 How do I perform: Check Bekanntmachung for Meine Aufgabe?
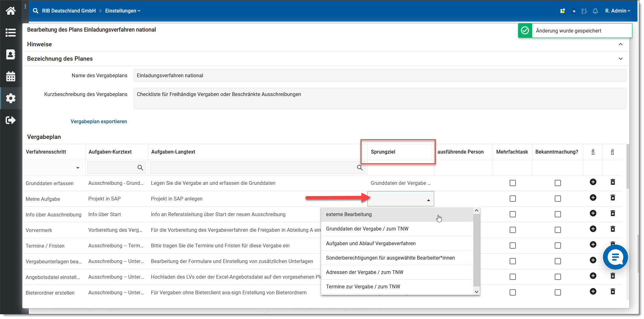tap(558, 199)
